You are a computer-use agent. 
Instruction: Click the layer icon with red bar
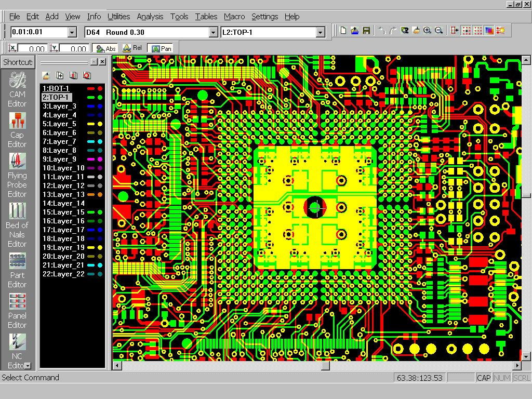tap(73, 75)
